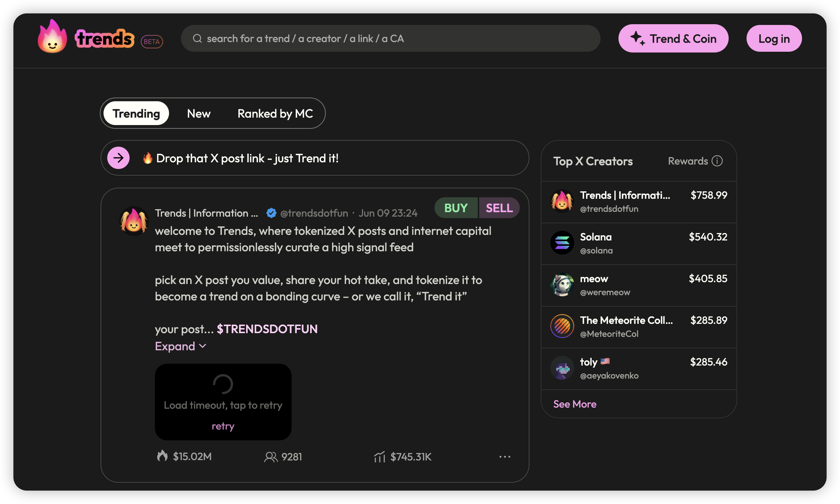The image size is (840, 504).
Task: Click the fire emoji in the post link bar
Action: 147,158
